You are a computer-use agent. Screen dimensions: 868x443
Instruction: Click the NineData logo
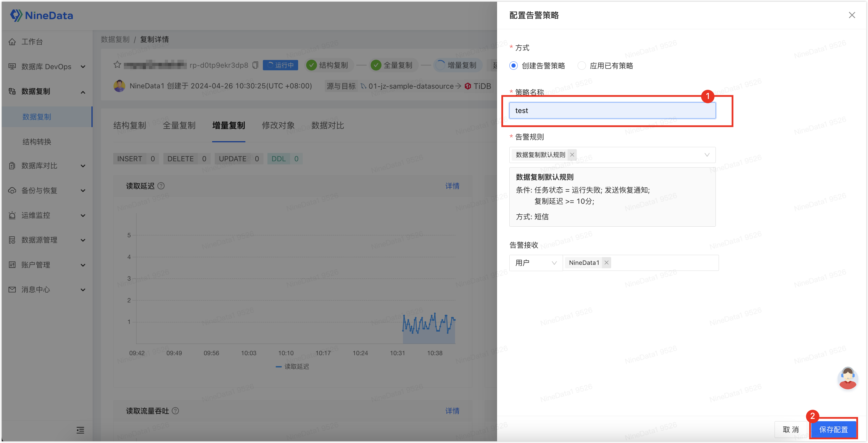42,15
